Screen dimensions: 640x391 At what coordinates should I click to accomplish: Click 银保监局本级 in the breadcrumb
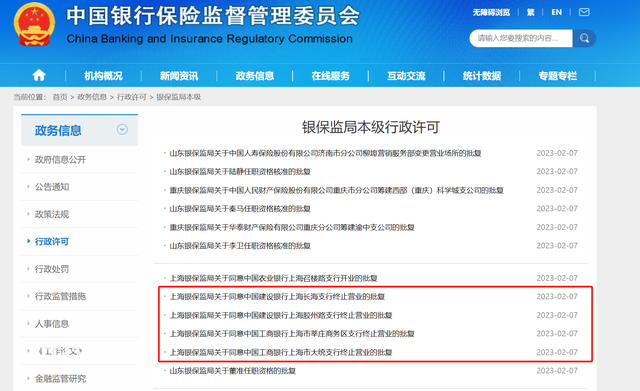pos(179,97)
